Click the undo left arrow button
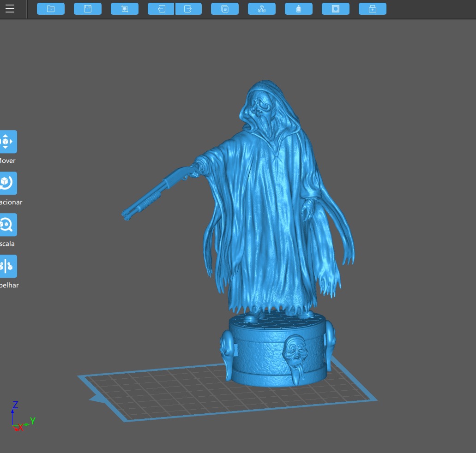 click(x=161, y=9)
